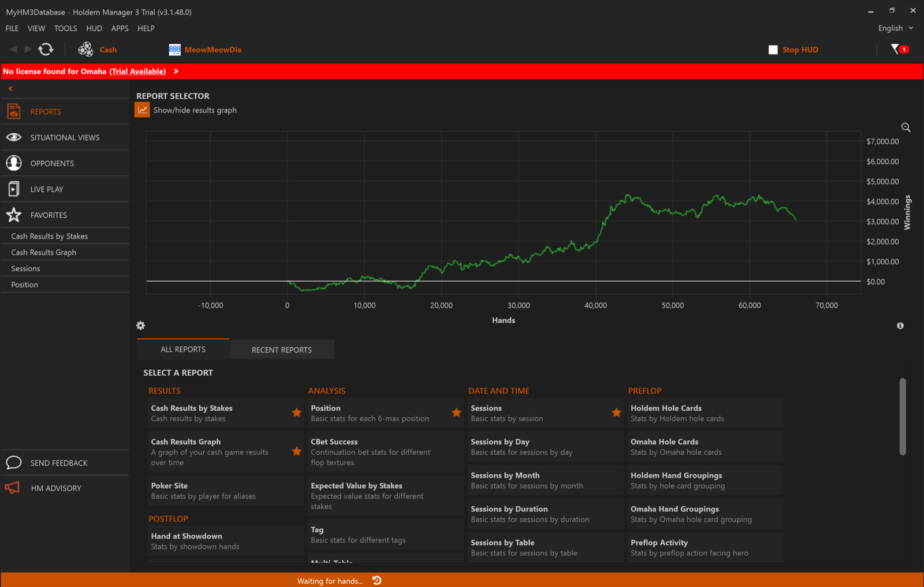Unfavorite the Position report star
This screenshot has height=587, width=924.
click(x=456, y=412)
